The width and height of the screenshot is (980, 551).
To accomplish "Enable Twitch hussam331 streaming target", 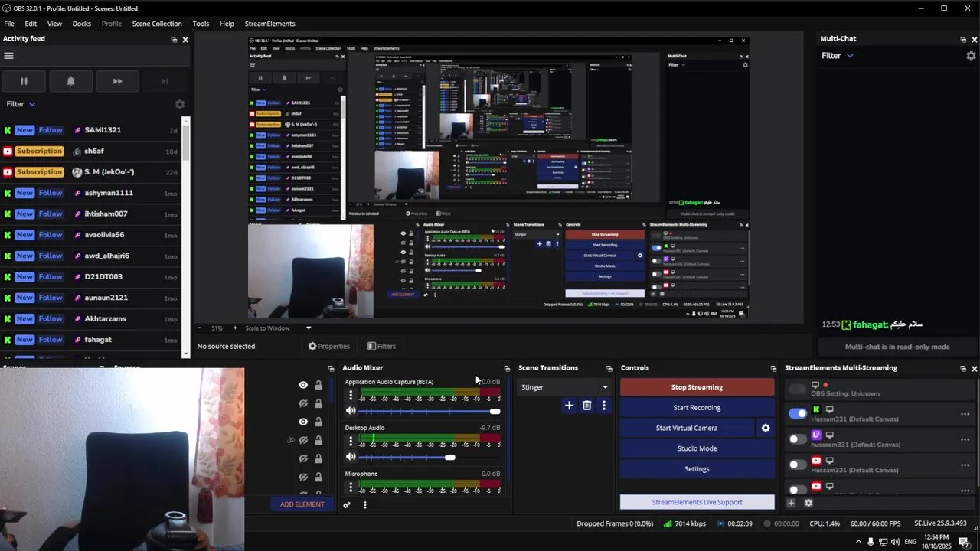I will (798, 439).
